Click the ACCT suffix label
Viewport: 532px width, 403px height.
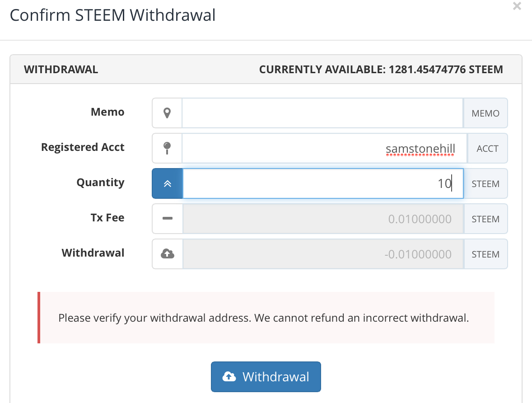[x=488, y=148]
